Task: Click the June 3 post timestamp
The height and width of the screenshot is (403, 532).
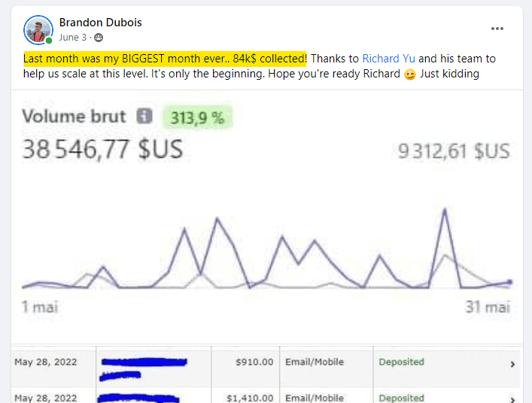Action: click(x=73, y=38)
